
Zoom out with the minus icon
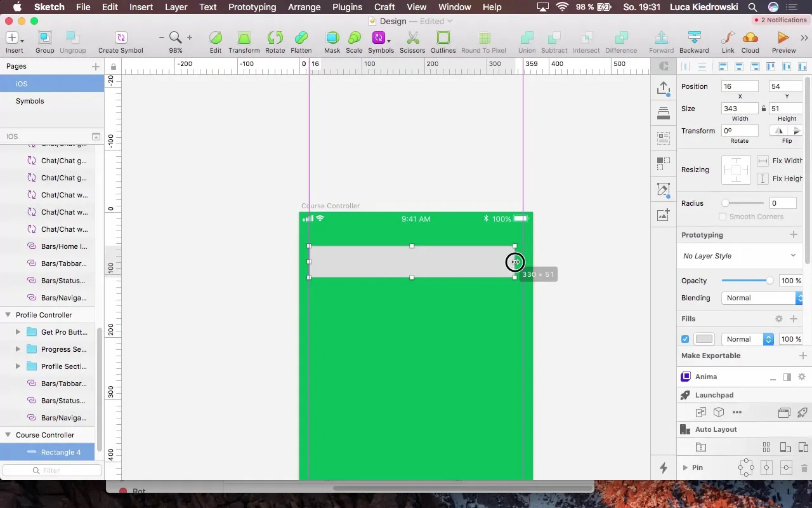tap(162, 38)
